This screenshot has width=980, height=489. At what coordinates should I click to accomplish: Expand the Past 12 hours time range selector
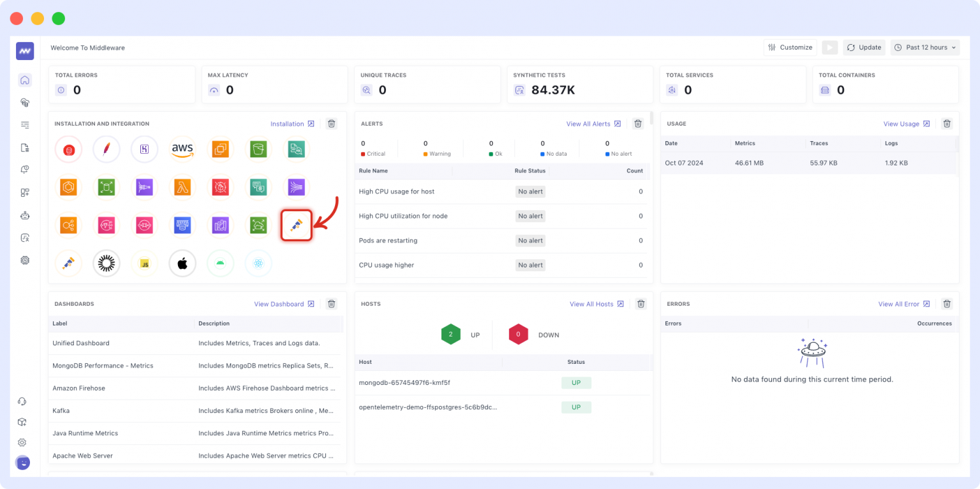tap(924, 47)
